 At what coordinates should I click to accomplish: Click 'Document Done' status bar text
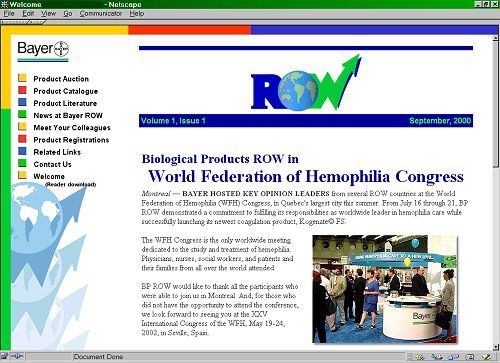(x=98, y=357)
